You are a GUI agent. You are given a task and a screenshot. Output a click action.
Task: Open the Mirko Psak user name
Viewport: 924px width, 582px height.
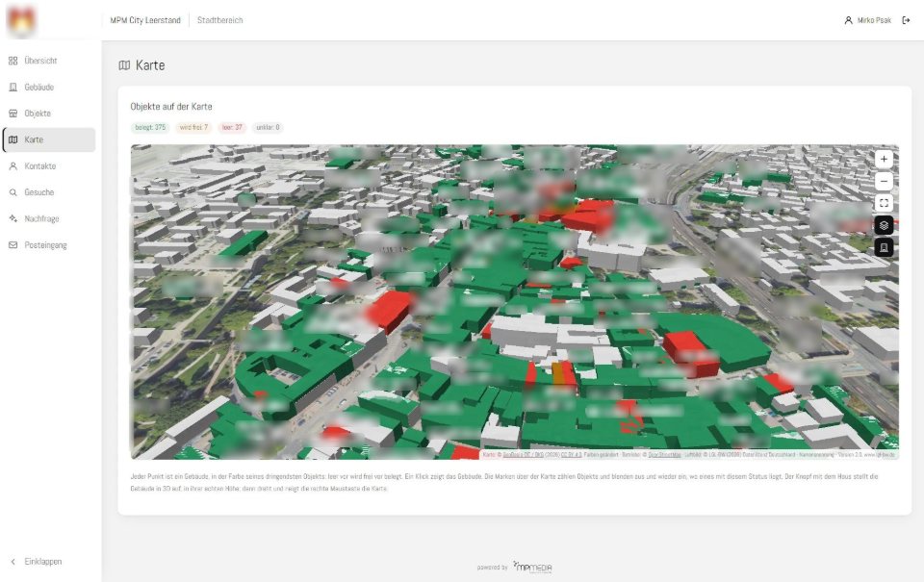[x=874, y=20]
